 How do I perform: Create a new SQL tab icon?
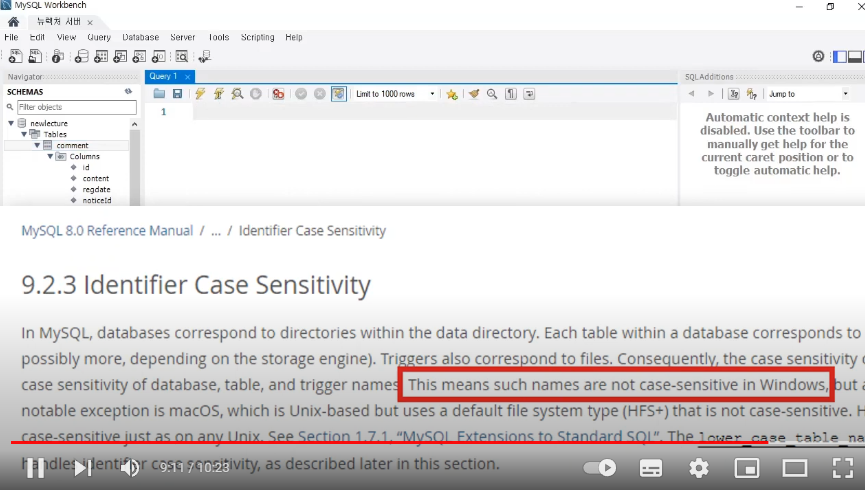[15, 56]
